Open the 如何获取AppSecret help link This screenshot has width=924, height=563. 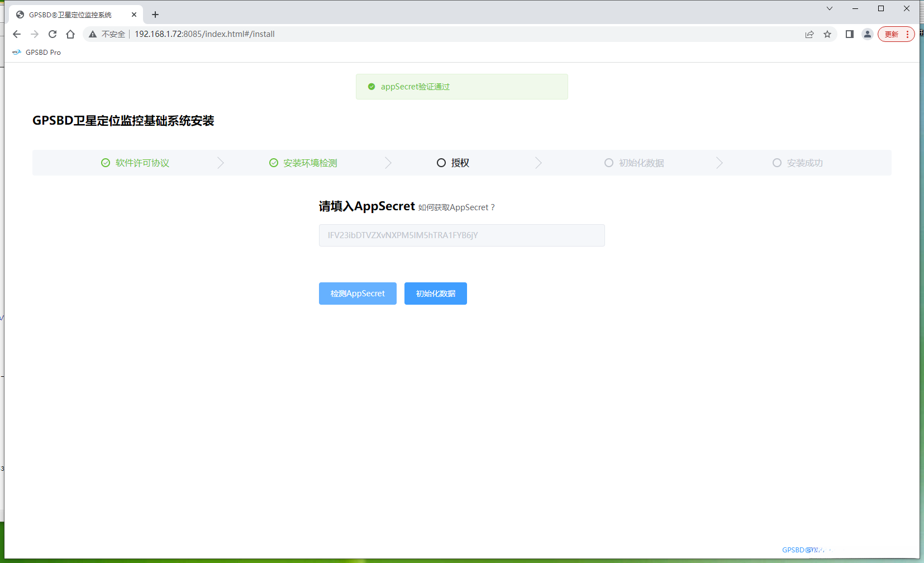coord(455,207)
